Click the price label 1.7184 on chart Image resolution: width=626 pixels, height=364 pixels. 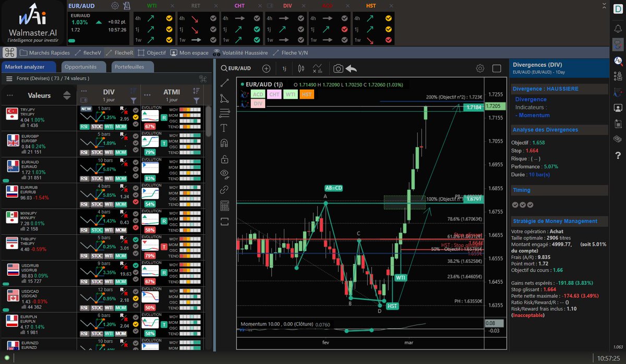point(473,106)
